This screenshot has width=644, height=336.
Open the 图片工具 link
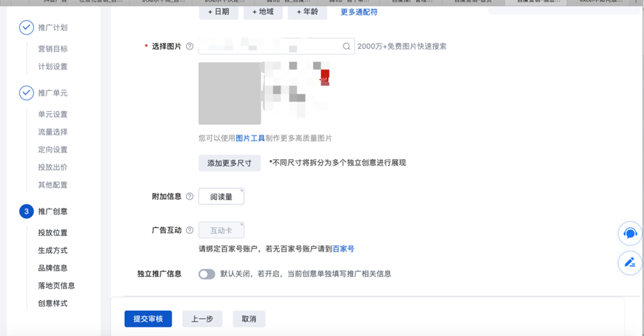coord(250,138)
